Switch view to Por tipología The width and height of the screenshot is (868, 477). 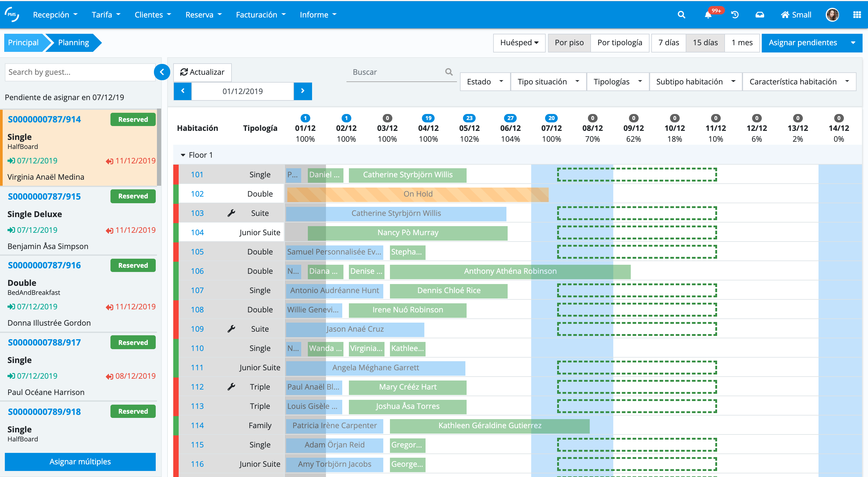[x=619, y=43]
